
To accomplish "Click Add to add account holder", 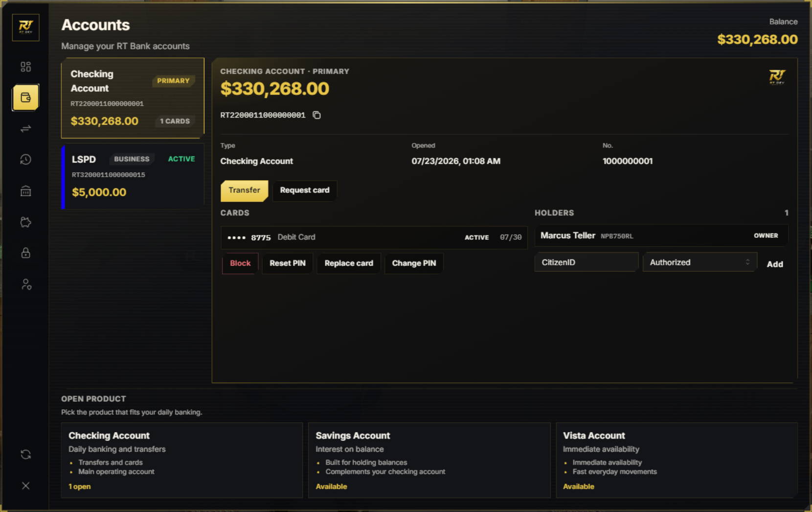I will coord(775,264).
